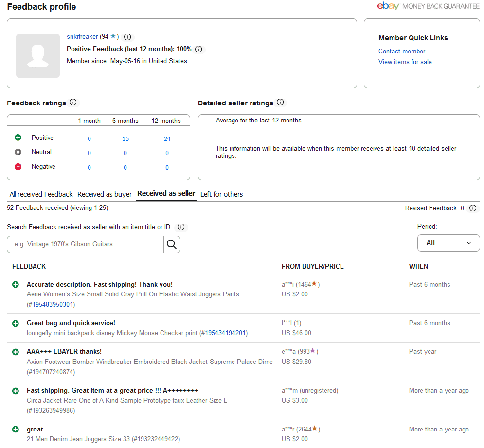The image size is (484, 448).
Task: Click the purple star next to e***a (993)
Action: [x=313, y=351]
